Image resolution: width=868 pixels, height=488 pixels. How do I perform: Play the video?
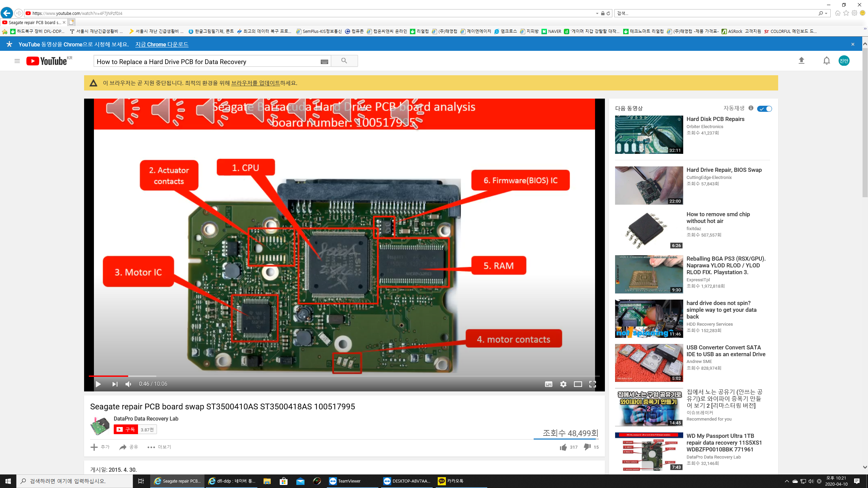(x=98, y=384)
